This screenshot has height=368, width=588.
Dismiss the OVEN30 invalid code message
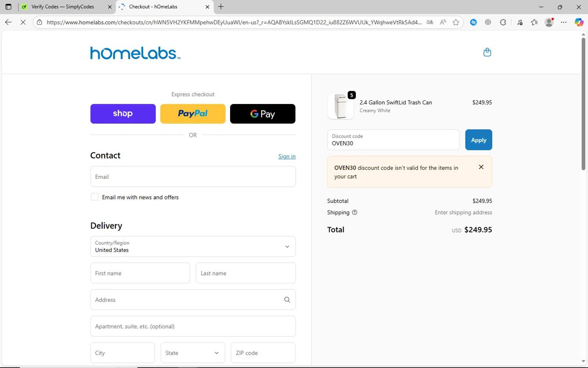481,167
